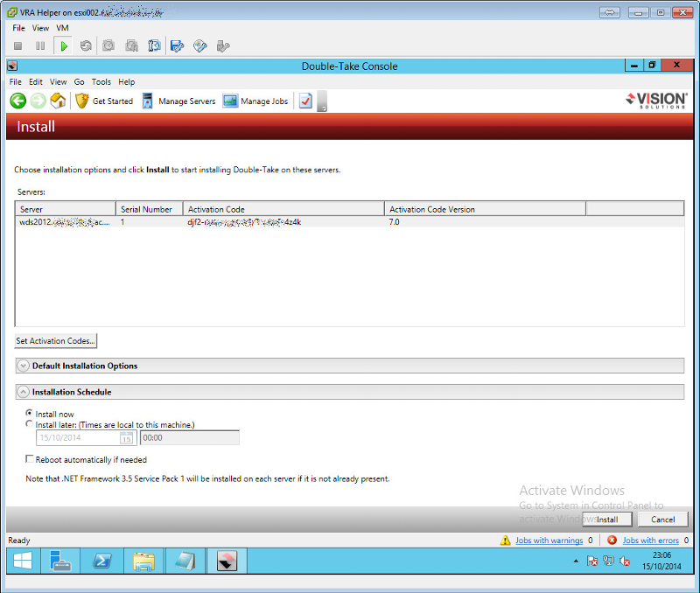Click the green power on (play) icon
The image size is (700, 593).
click(x=63, y=46)
